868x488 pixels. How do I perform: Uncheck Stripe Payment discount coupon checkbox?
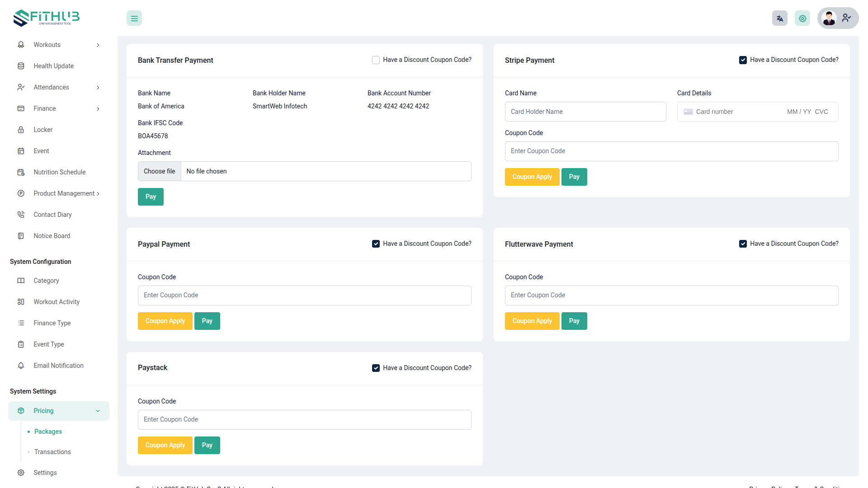click(743, 60)
